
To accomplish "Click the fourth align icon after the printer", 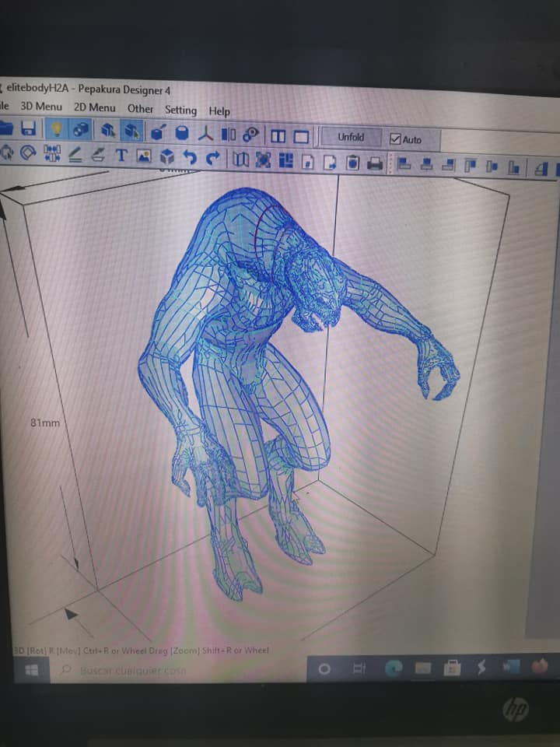I will [471, 166].
